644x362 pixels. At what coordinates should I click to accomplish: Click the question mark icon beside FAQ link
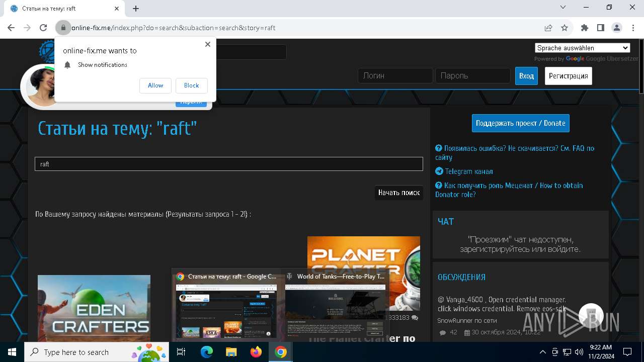tap(439, 148)
